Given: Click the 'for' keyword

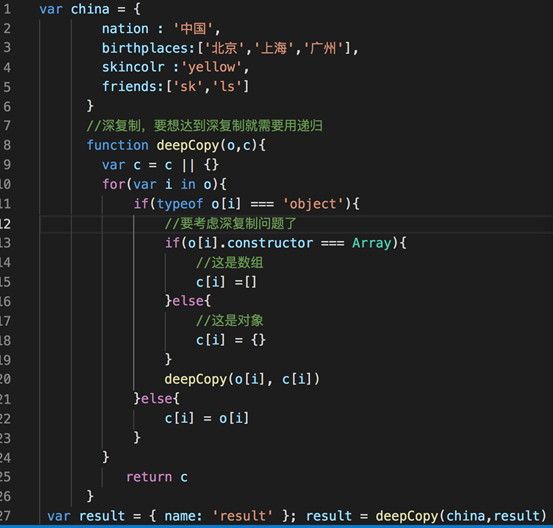Looking at the screenshot, I should [x=114, y=184].
